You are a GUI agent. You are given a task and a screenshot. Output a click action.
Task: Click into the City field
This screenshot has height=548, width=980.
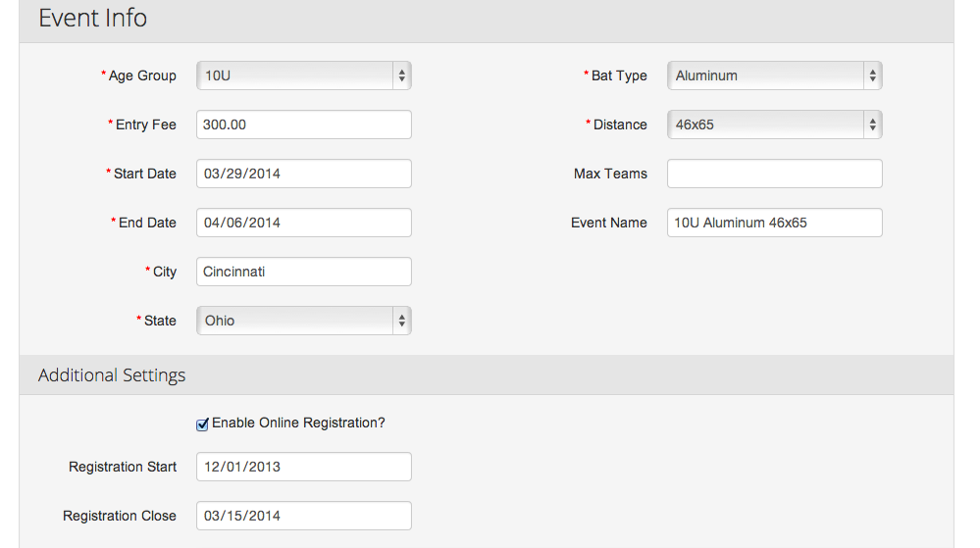304,272
